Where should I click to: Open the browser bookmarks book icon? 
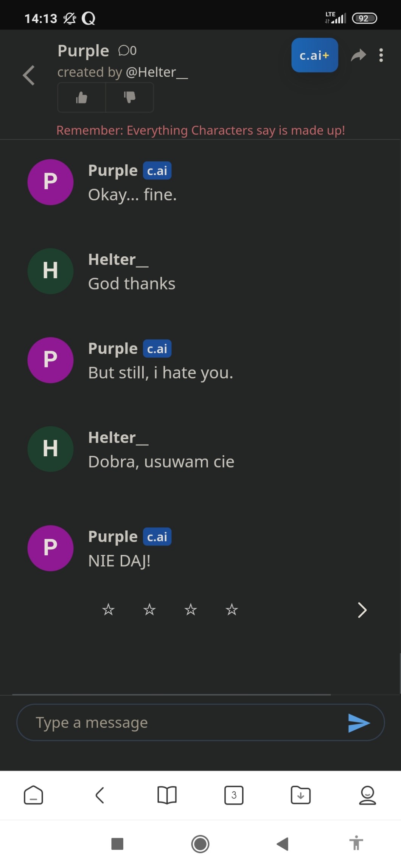click(167, 795)
